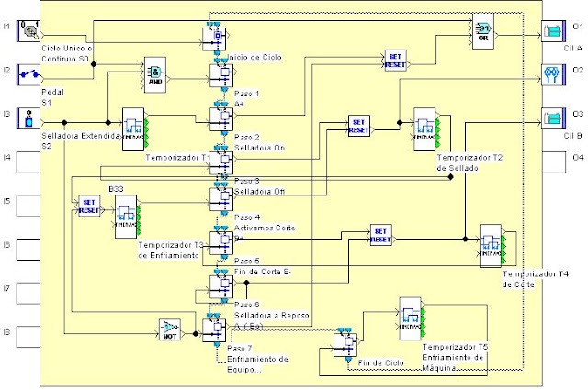Select the SET RESET block feeding Temporizador T4
The width and height of the screenshot is (588, 390).
pos(381,235)
